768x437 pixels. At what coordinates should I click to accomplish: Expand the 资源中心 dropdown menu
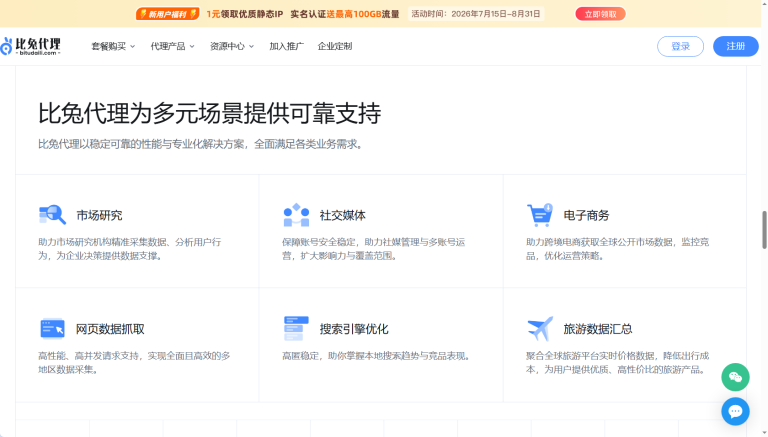[x=232, y=46]
